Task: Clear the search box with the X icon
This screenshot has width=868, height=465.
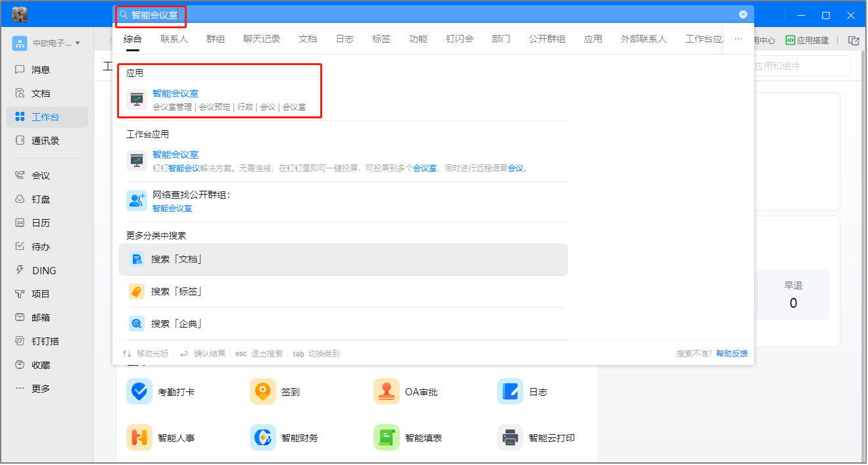Action: click(x=743, y=14)
